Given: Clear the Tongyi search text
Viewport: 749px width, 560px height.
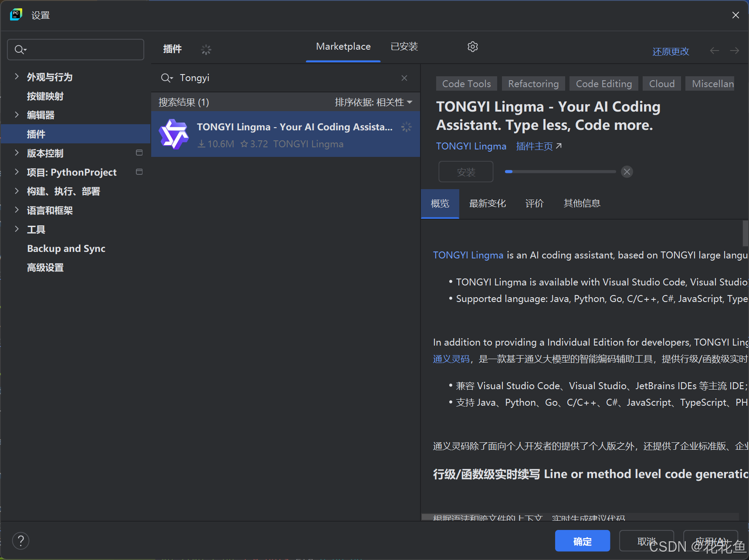Looking at the screenshot, I should [x=404, y=78].
